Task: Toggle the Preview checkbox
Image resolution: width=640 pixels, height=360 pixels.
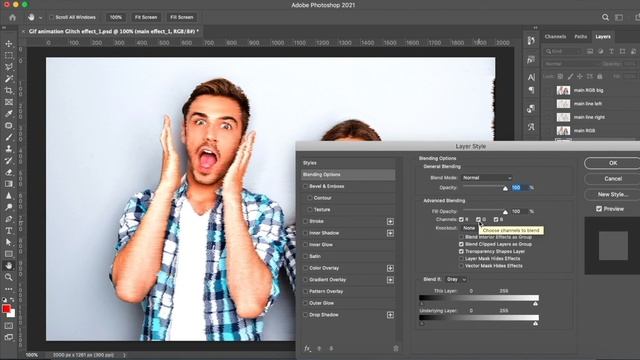Action: (x=599, y=209)
